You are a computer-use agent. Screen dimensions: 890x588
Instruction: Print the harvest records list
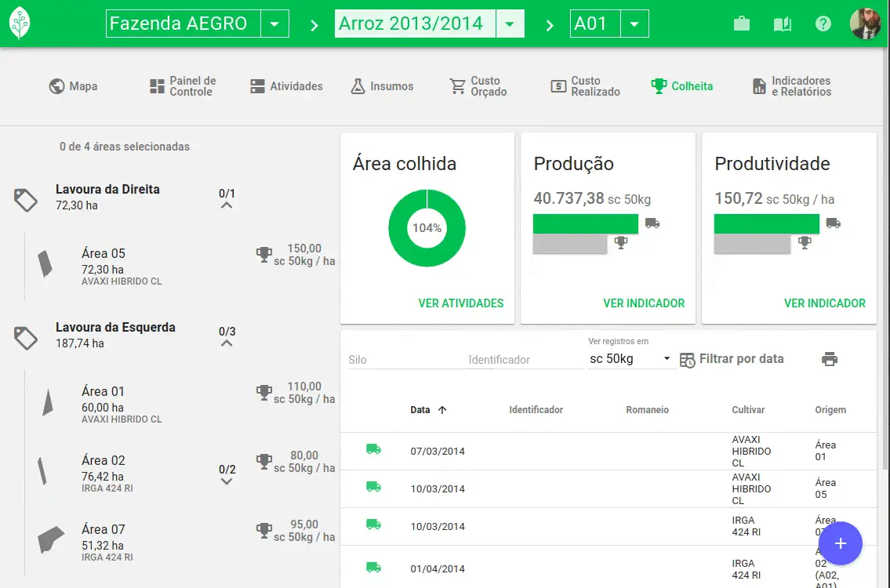coord(830,358)
